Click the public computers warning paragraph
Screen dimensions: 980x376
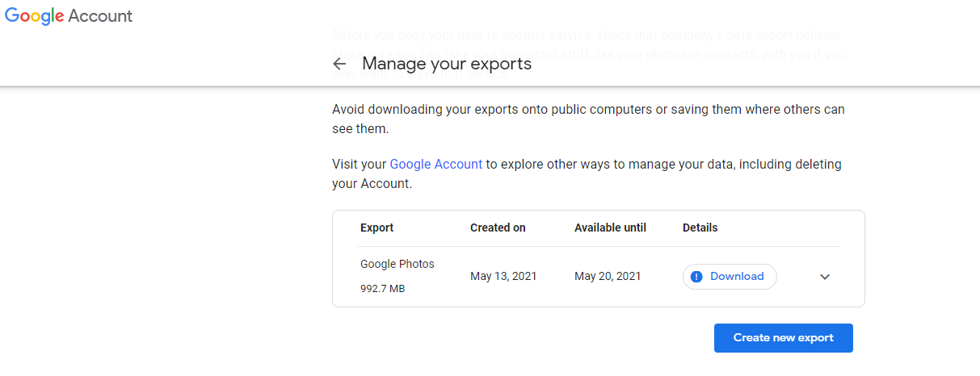[588, 119]
